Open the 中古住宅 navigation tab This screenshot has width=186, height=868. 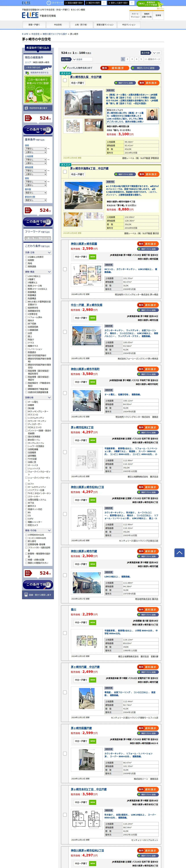tap(58, 25)
